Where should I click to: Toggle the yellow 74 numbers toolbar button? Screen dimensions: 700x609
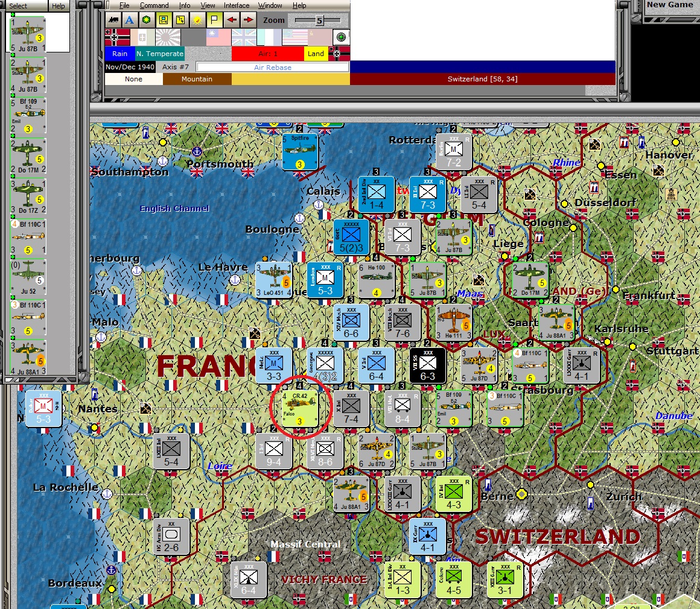click(180, 20)
